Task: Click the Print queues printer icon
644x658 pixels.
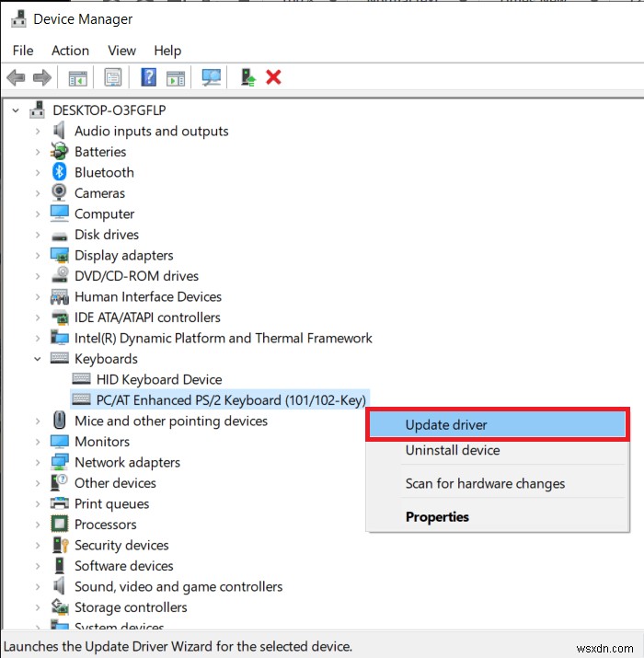Action: point(59,503)
